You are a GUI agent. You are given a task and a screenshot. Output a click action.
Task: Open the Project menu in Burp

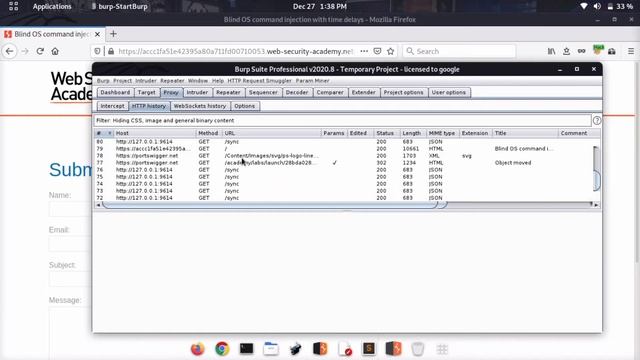point(122,81)
